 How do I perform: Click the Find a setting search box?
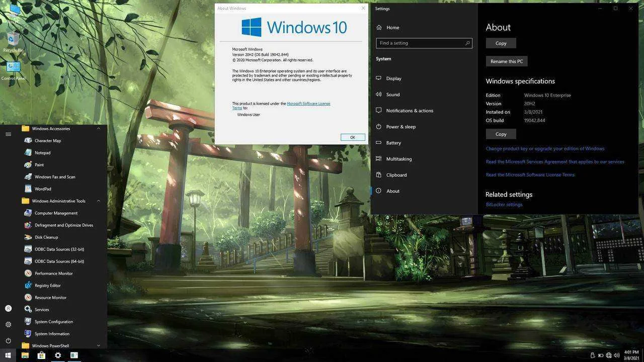click(424, 43)
